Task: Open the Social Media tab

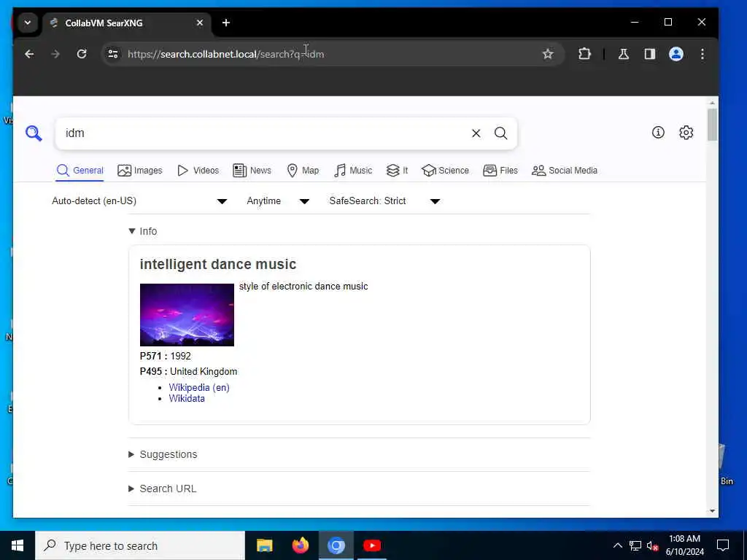Action: click(x=565, y=171)
